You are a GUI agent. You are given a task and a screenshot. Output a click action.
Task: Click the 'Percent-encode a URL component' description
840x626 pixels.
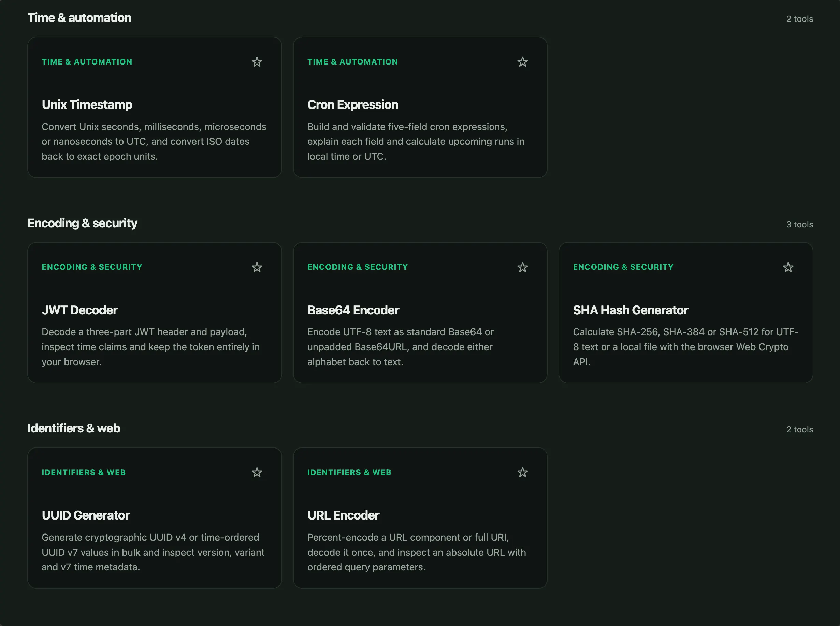click(x=417, y=552)
